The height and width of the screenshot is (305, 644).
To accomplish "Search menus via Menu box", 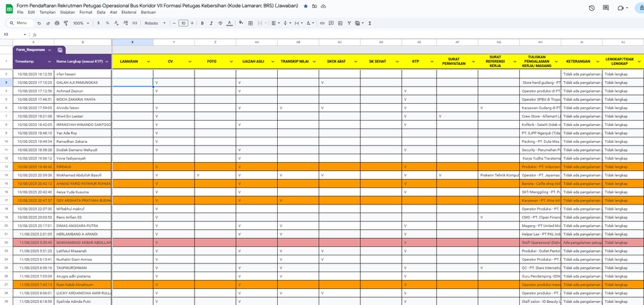I will point(19,23).
